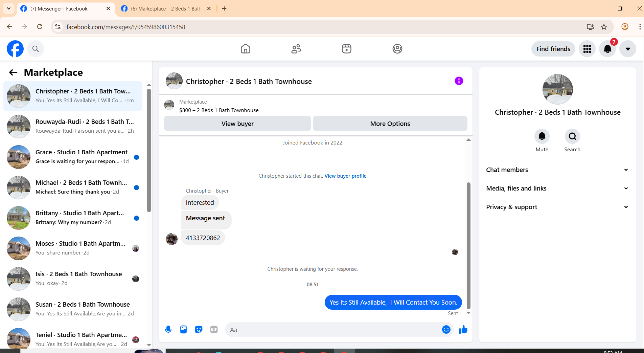View site information icon
644x353 pixels.
[x=58, y=27]
